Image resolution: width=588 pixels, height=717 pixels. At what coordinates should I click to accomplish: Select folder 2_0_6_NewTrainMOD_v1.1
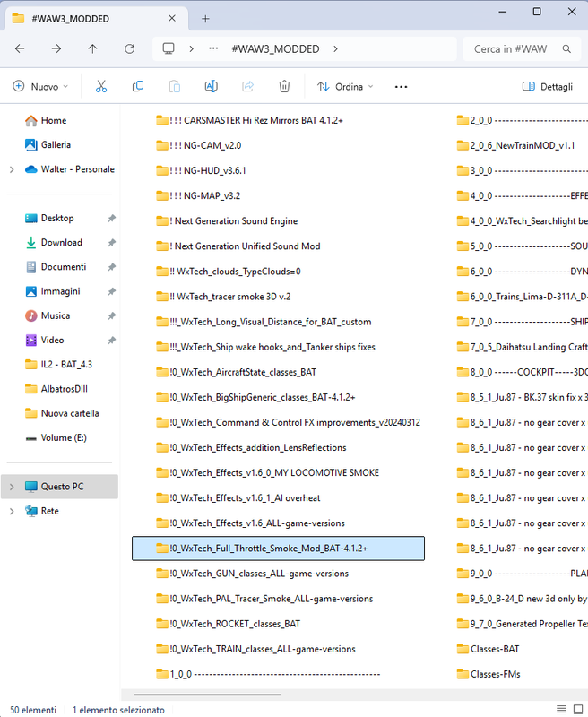coord(515,145)
